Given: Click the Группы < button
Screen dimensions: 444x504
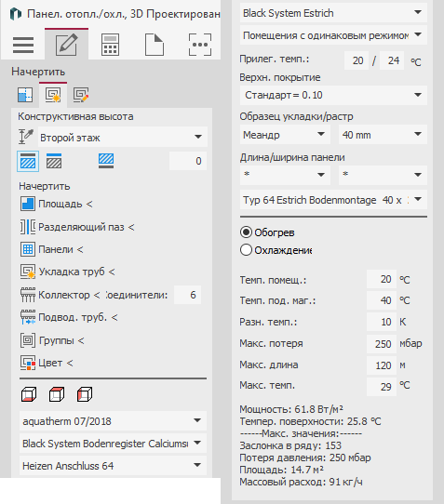Looking at the screenshot, I should (52, 340).
